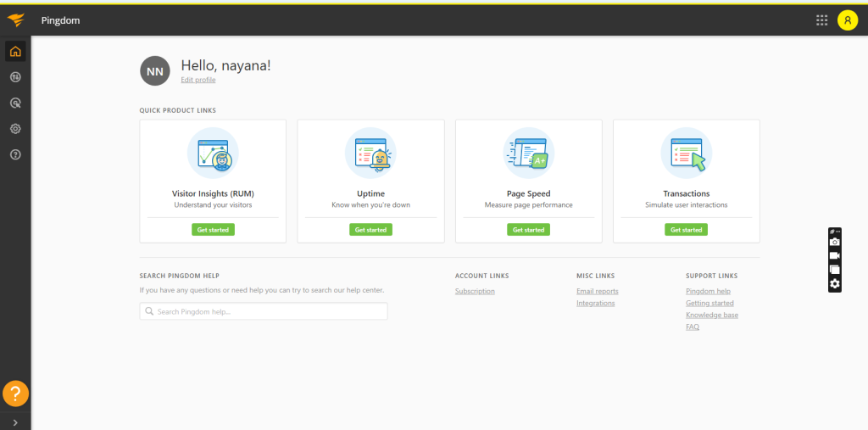Click the Visitor Insights (RUM) card title
Image resolution: width=868 pixels, height=430 pixels.
pyautogui.click(x=213, y=194)
